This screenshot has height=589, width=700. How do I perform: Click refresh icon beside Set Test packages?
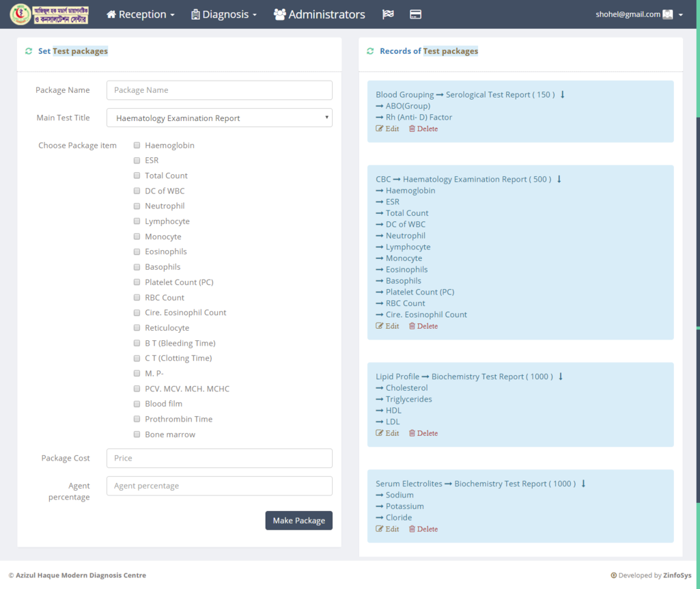tap(29, 51)
